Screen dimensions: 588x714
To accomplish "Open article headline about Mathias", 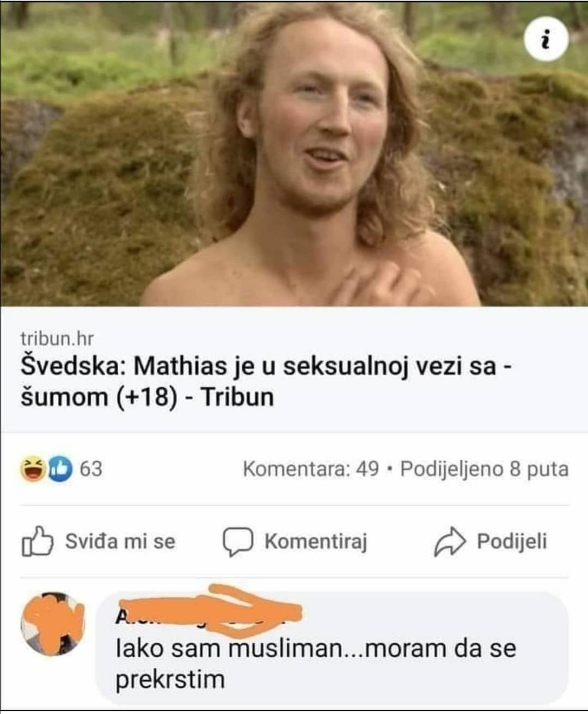I will (266, 381).
